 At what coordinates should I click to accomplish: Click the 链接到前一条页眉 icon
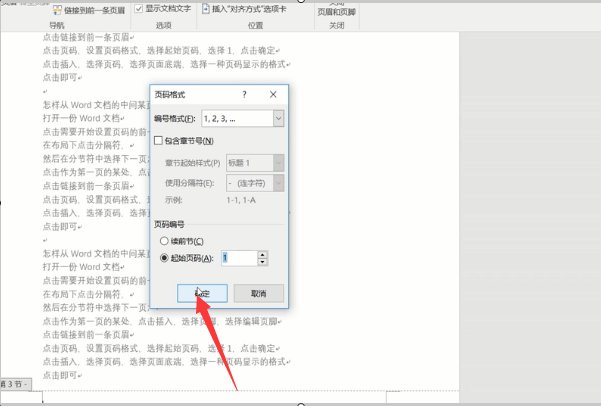[x=57, y=10]
